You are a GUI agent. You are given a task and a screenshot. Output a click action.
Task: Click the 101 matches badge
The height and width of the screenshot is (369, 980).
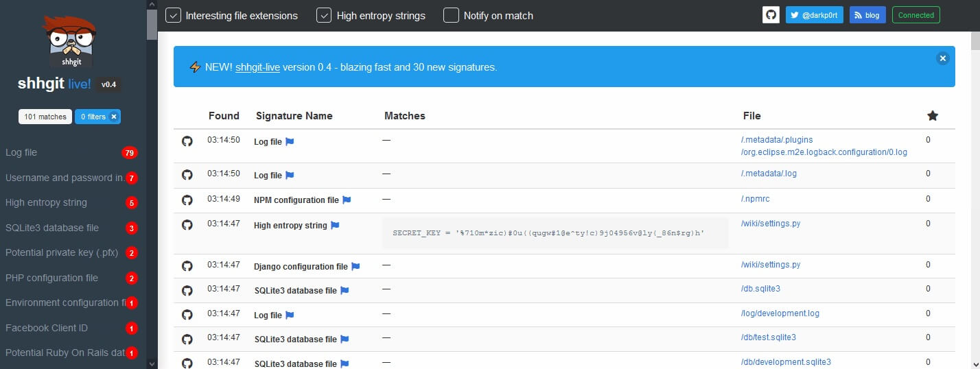point(45,117)
